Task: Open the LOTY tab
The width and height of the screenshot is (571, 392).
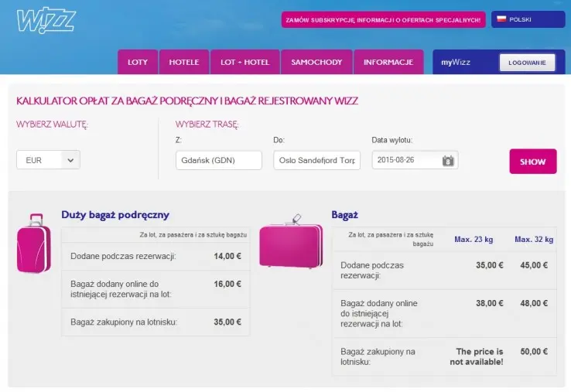Action: pos(138,62)
